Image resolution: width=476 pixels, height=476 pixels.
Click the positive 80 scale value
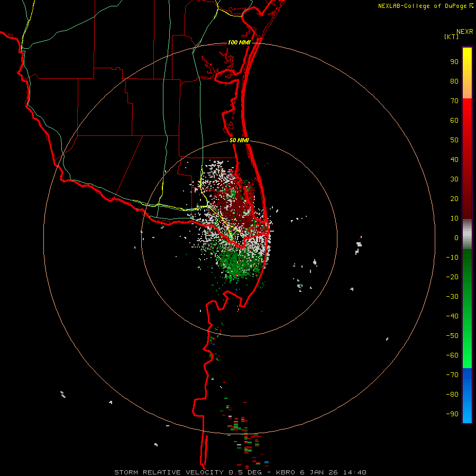[454, 81]
